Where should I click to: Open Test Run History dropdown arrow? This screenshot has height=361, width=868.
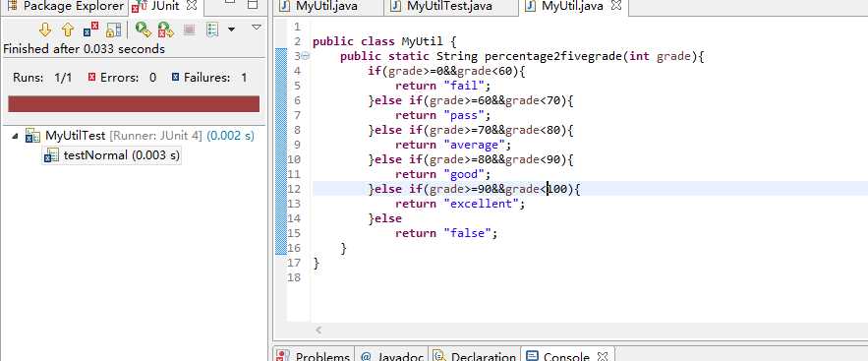pyautogui.click(x=231, y=30)
